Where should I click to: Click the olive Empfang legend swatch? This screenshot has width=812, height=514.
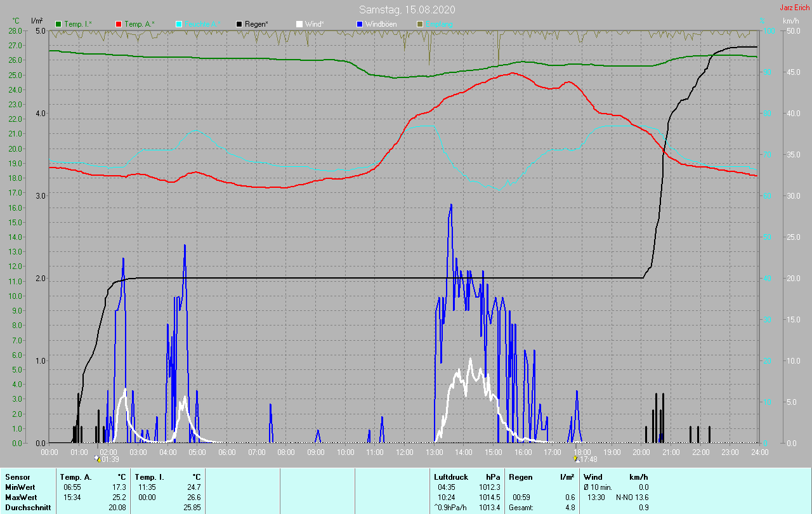[x=419, y=24]
